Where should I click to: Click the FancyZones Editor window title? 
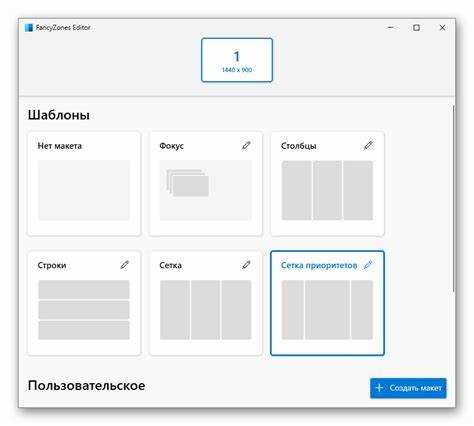click(x=63, y=28)
